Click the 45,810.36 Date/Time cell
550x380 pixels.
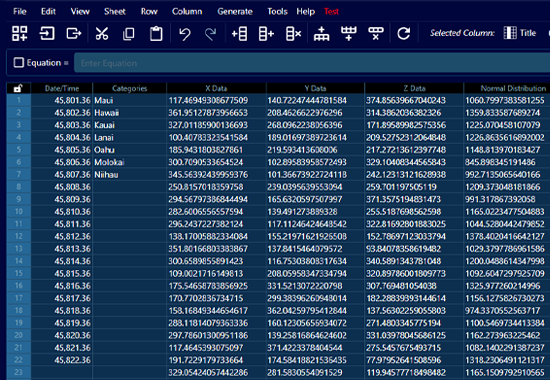(x=62, y=212)
